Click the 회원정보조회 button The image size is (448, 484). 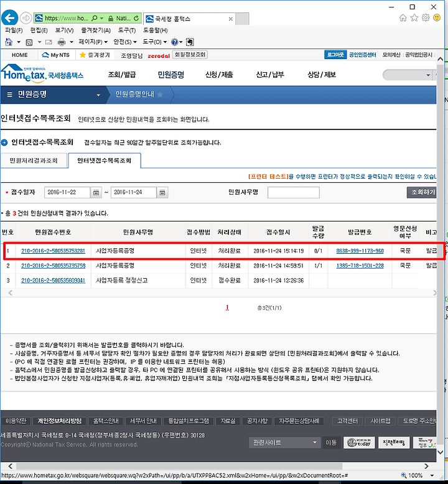pos(190,55)
